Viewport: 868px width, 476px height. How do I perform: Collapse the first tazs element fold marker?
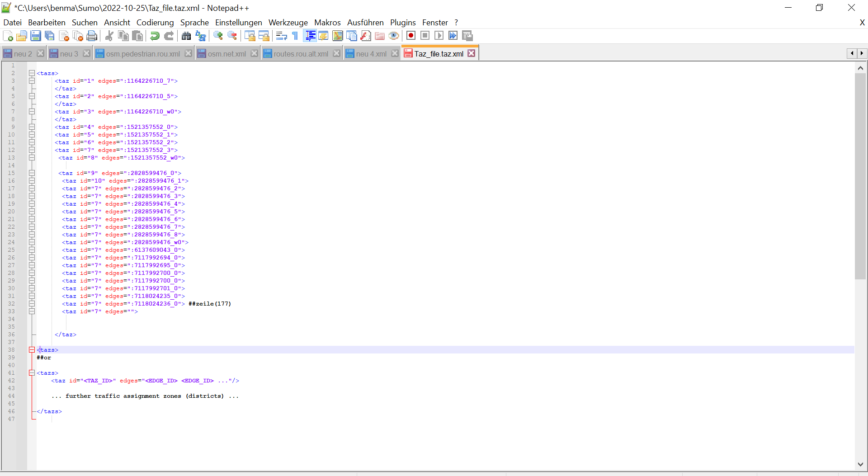pyautogui.click(x=32, y=73)
